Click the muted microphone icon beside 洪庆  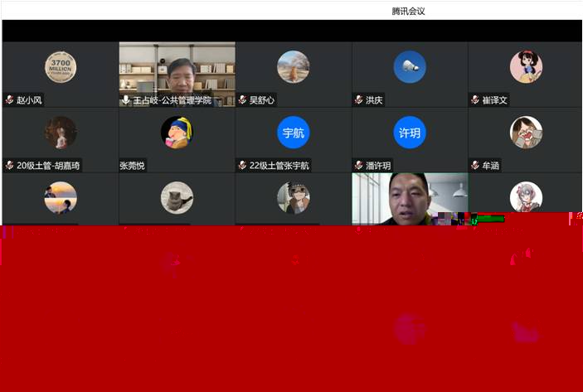point(358,100)
